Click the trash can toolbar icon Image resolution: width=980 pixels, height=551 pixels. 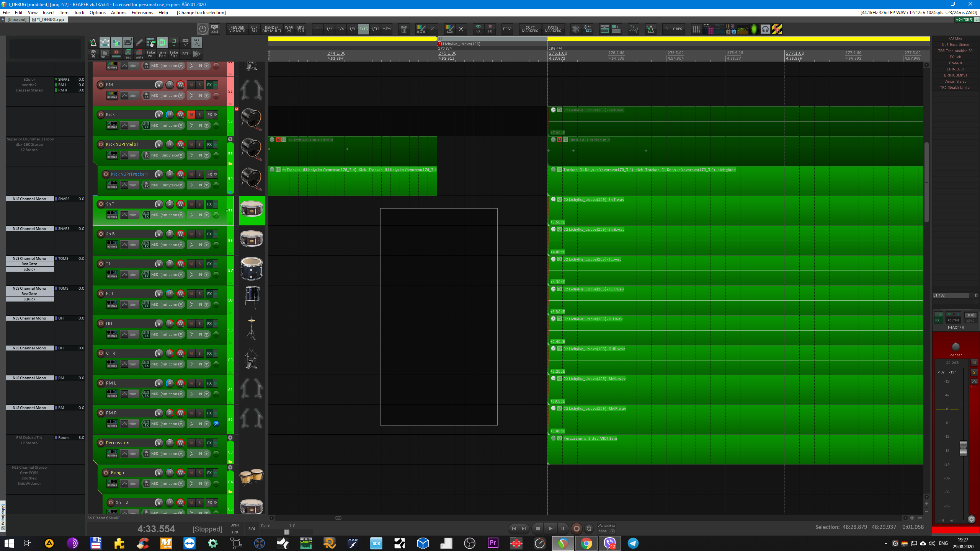click(x=403, y=29)
